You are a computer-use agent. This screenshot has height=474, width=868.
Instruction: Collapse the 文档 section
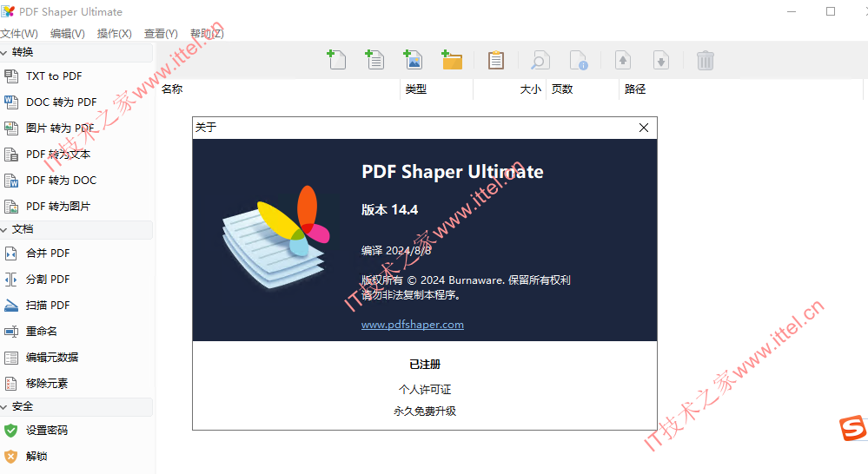click(x=4, y=229)
